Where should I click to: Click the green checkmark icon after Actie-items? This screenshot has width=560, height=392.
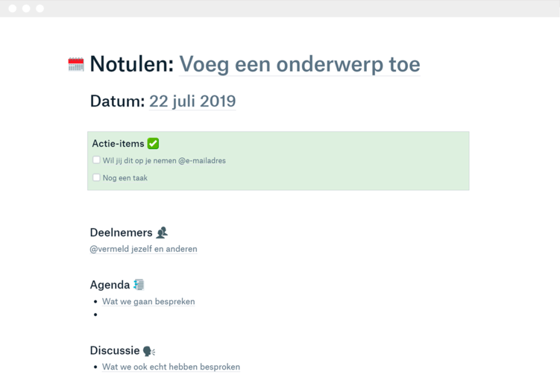coord(153,143)
